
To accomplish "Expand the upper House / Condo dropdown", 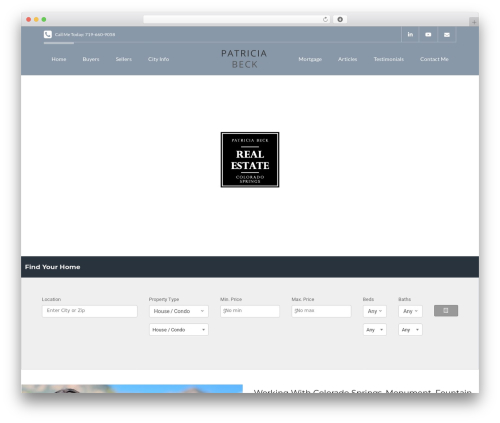I will [x=179, y=311].
